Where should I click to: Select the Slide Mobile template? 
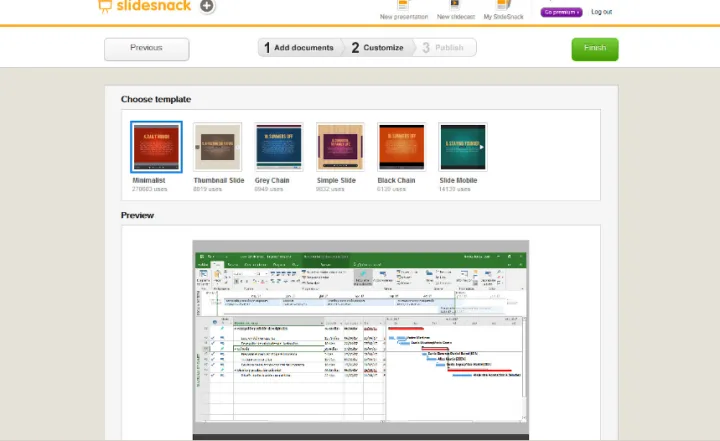[x=462, y=148]
